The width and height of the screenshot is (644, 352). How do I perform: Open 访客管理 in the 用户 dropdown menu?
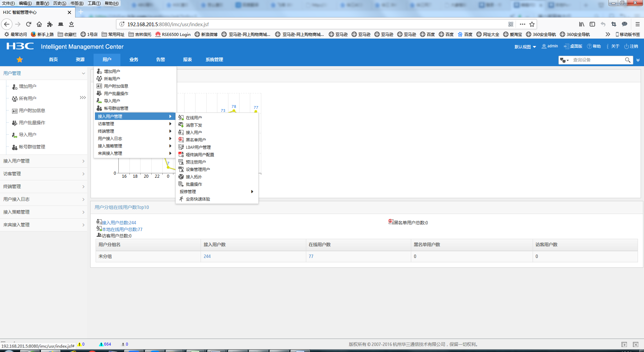coord(135,124)
